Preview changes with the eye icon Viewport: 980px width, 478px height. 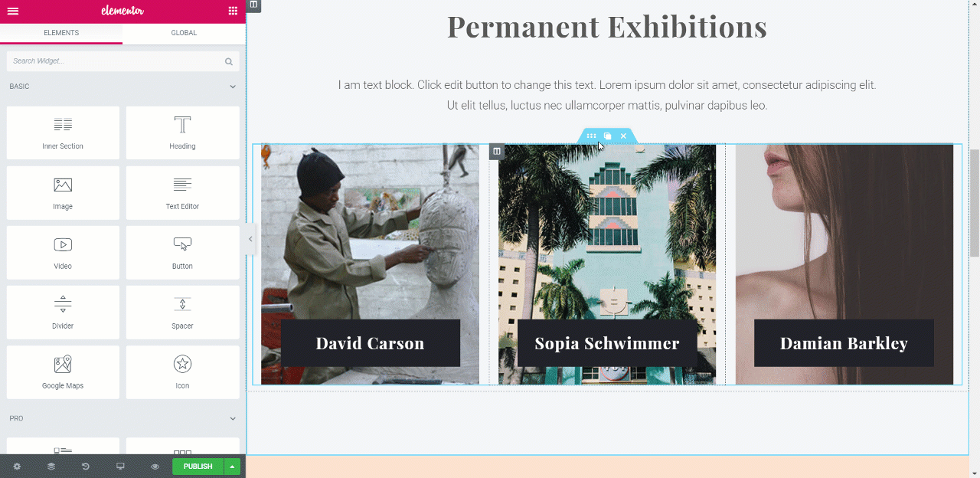(x=155, y=467)
